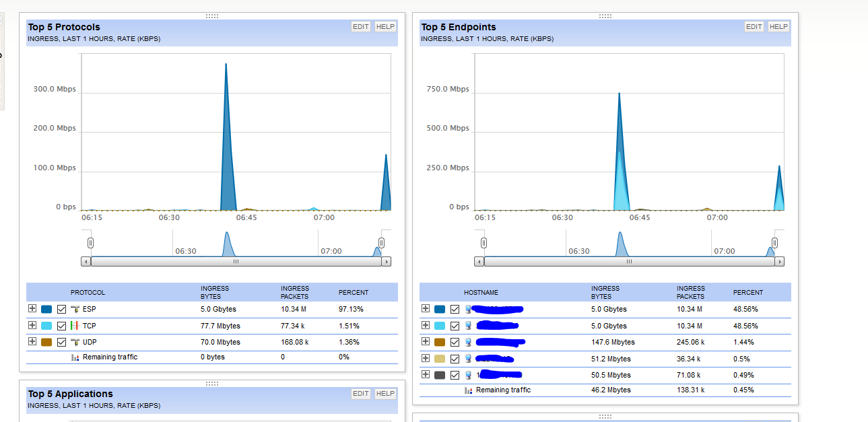Uncheck the TCP protocol checkbox
The image size is (868, 422).
pyautogui.click(x=62, y=326)
